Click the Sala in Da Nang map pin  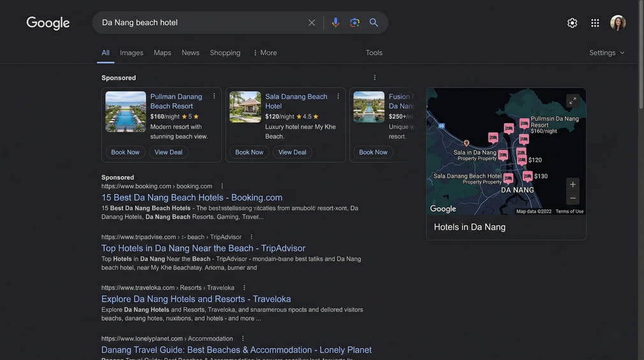point(503,155)
